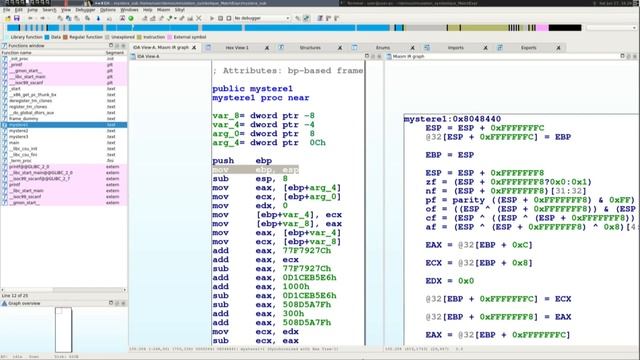Switch to the Enums tab
640x360 pixels.
pyautogui.click(x=382, y=48)
